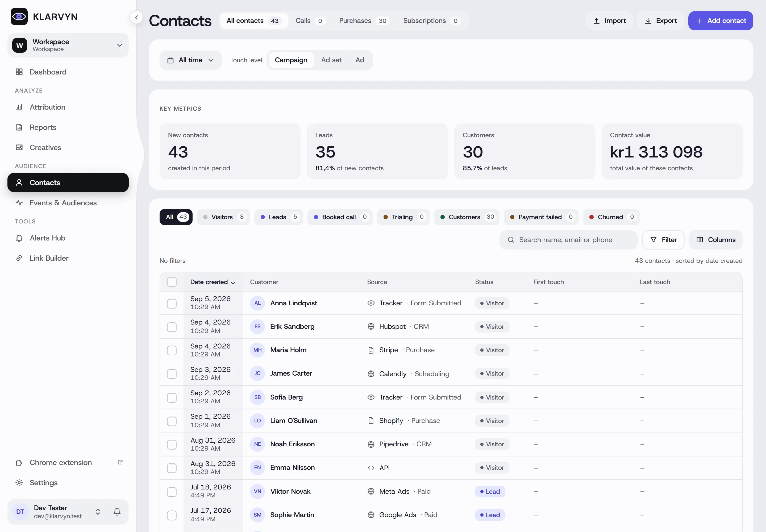
Task: Set touch level to Ad set
Action: [x=331, y=60]
